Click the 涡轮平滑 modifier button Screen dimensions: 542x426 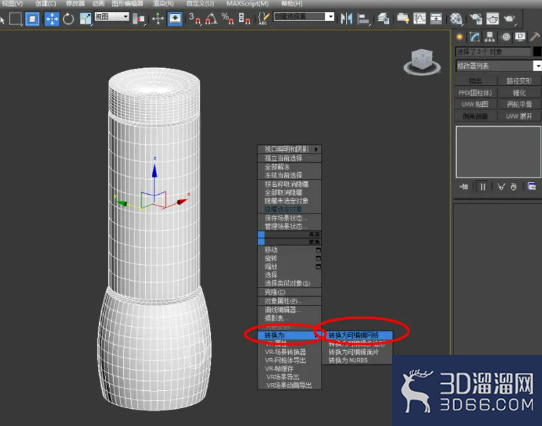(519, 104)
